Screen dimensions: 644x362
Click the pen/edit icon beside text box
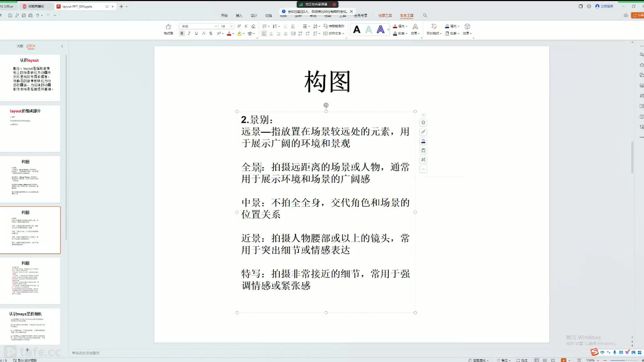click(423, 132)
